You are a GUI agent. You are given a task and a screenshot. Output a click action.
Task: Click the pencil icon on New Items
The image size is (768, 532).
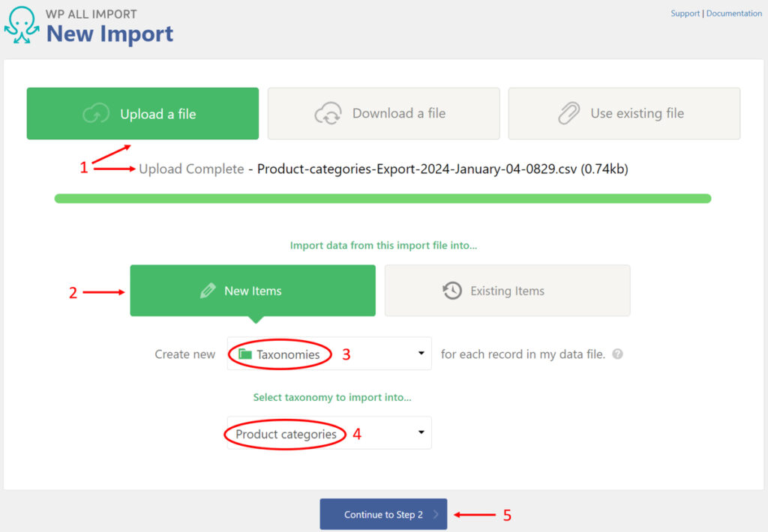click(x=208, y=291)
